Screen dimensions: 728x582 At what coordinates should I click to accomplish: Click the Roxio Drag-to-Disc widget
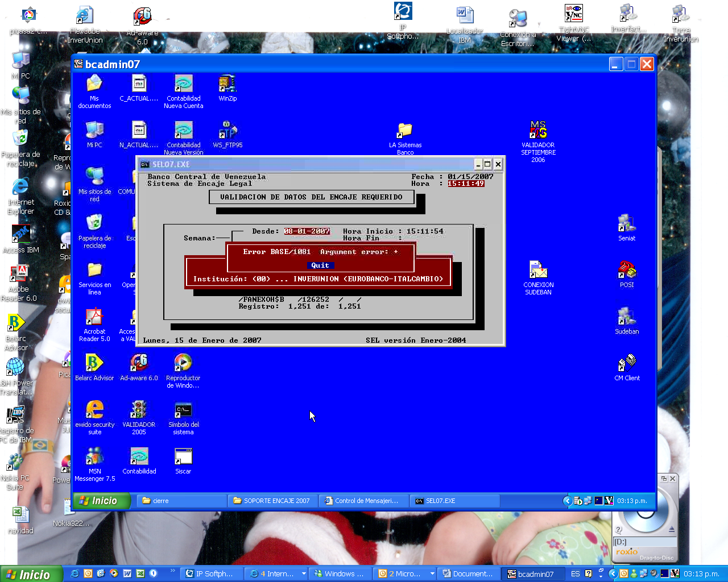645,518
